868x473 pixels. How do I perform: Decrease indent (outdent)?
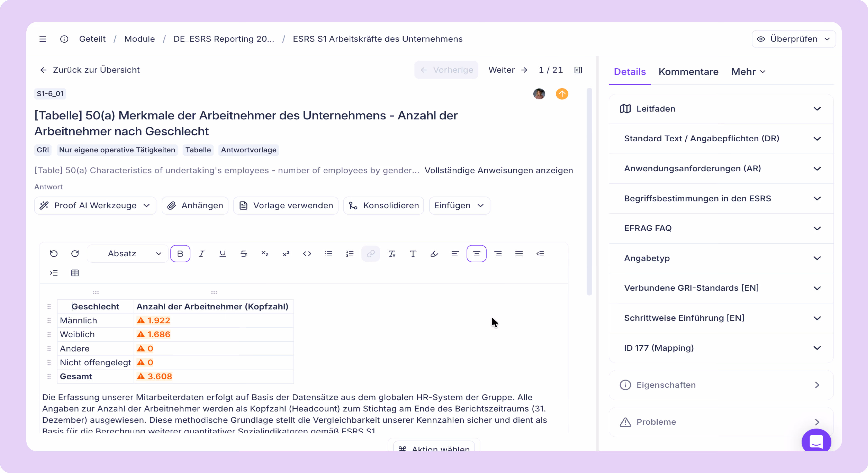coord(540,254)
